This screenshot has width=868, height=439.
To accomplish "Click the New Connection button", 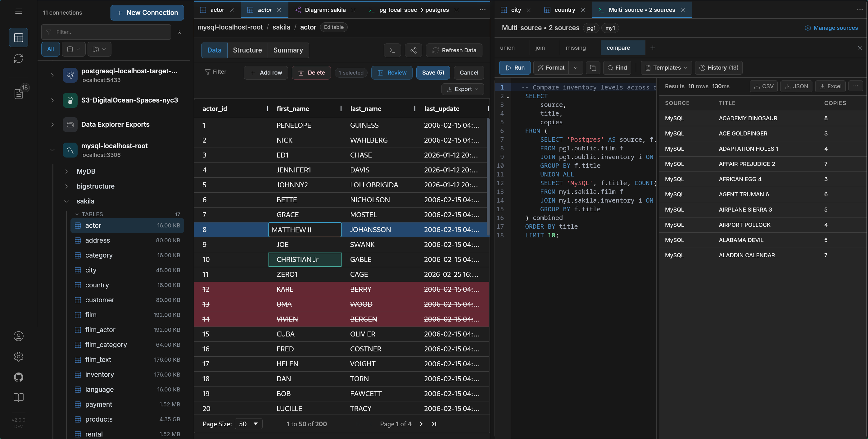I will pos(147,12).
